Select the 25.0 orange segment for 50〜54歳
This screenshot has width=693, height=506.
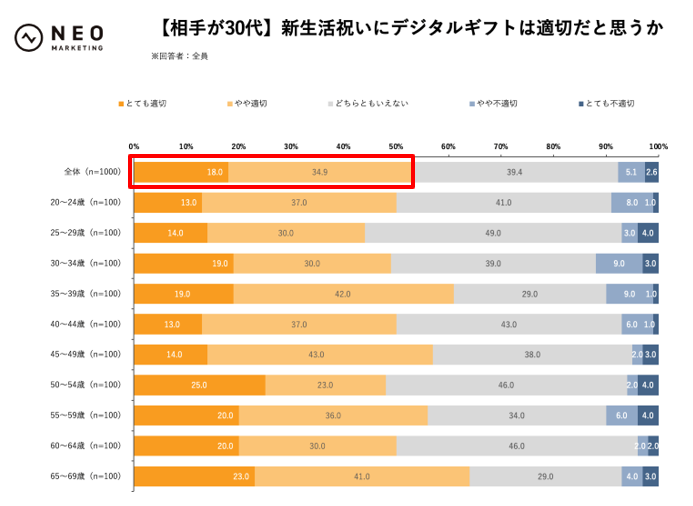coord(200,385)
